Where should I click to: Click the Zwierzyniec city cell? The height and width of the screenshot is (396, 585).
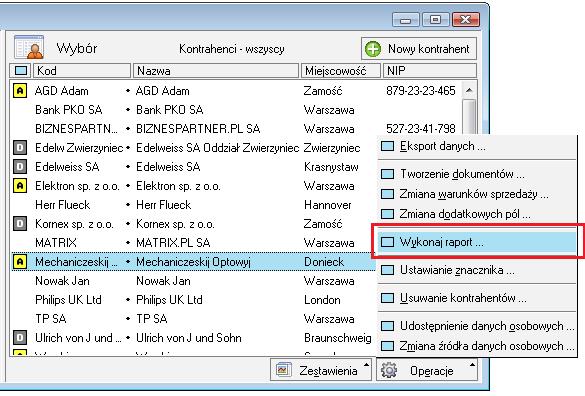pyautogui.click(x=332, y=148)
